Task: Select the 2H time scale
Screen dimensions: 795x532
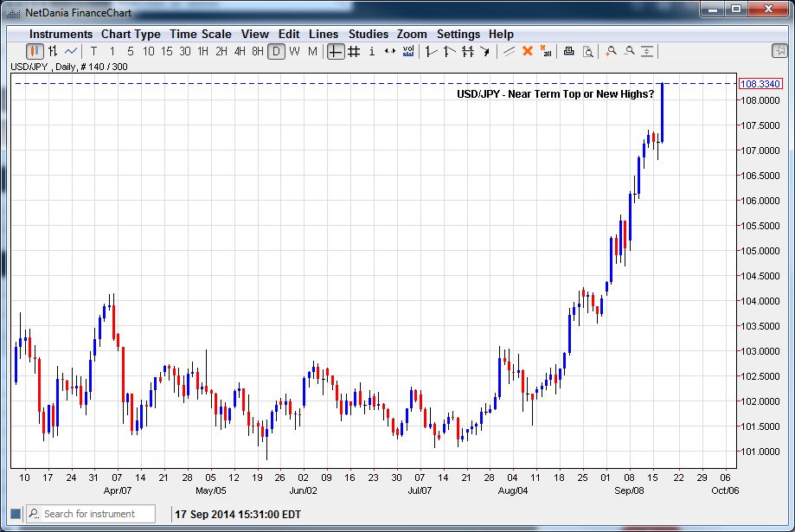Action: [x=221, y=51]
